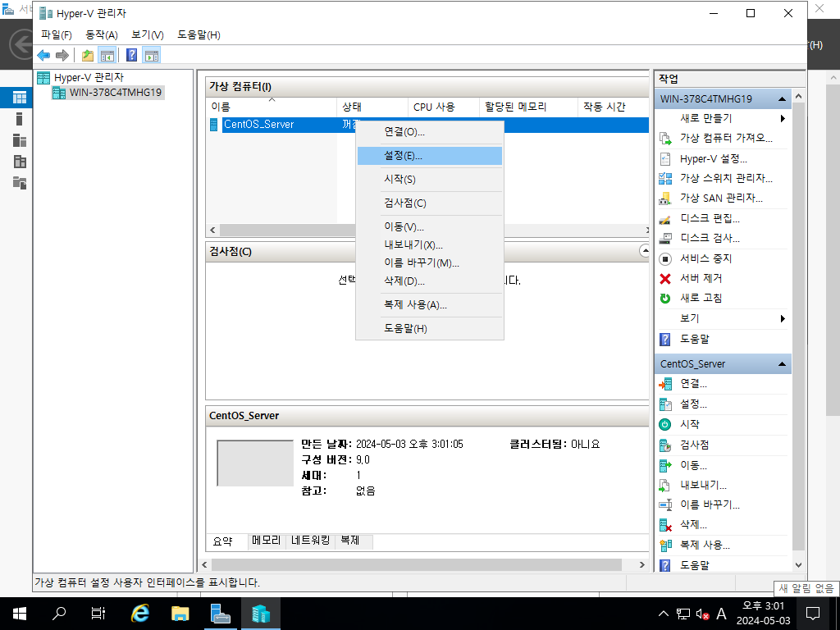
Task: Sort by the CPU 사용 column header
Action: [x=443, y=107]
